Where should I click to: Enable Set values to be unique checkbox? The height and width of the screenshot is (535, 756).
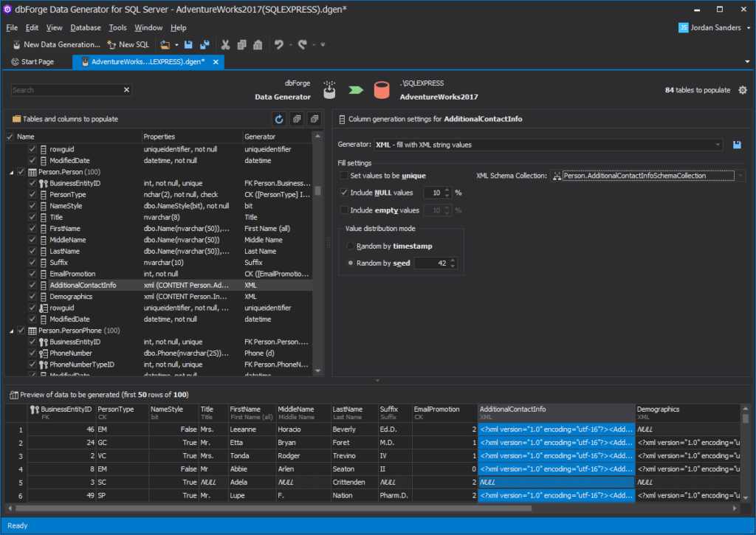(x=344, y=176)
